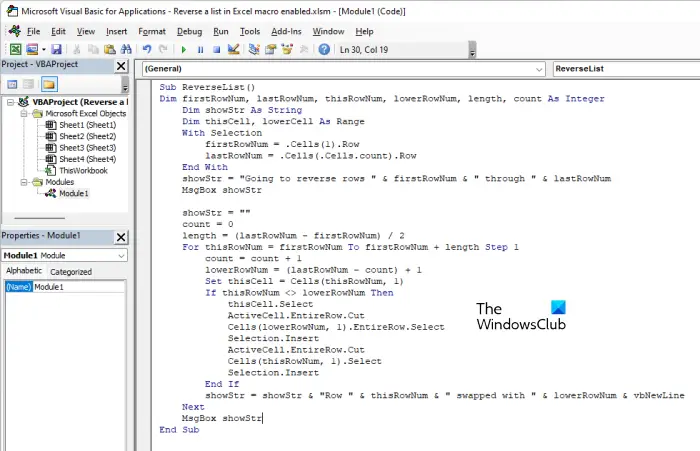Open the Edit menu
This screenshot has height=451, width=700.
(x=58, y=31)
